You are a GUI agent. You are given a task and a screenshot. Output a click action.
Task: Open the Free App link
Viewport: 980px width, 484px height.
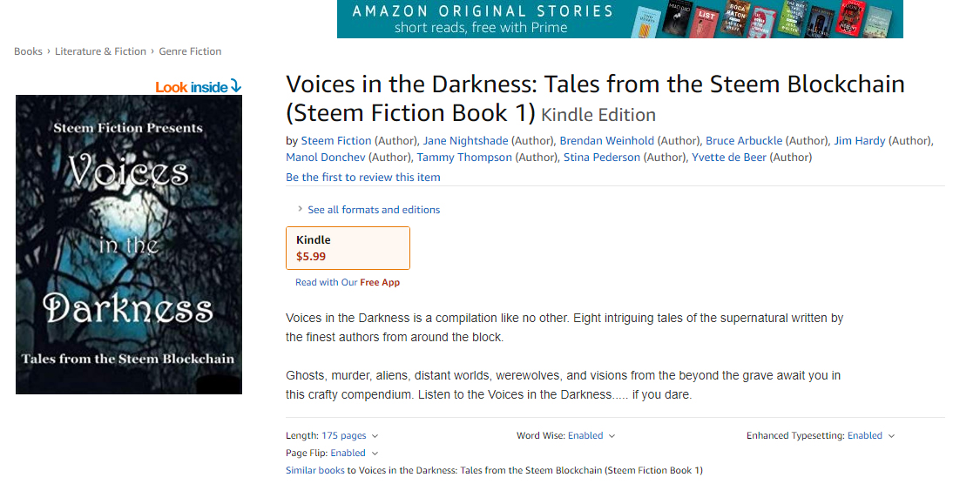[380, 282]
